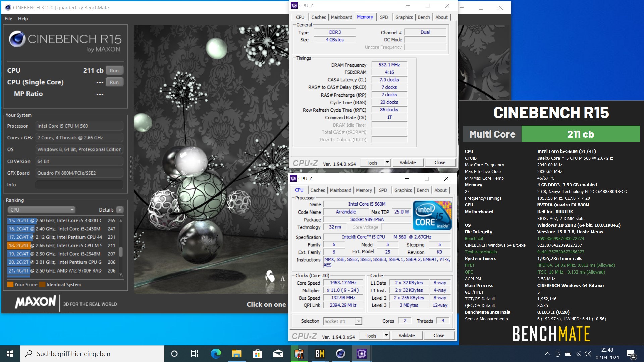Image resolution: width=644 pixels, height=362 pixels.
Task: Select ranking entry AMD A12-9700P
Action: pyautogui.click(x=62, y=270)
